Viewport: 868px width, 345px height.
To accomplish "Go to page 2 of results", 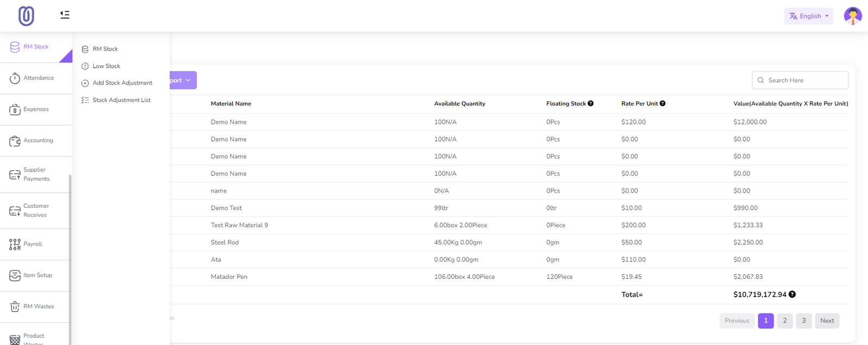I will pyautogui.click(x=784, y=321).
